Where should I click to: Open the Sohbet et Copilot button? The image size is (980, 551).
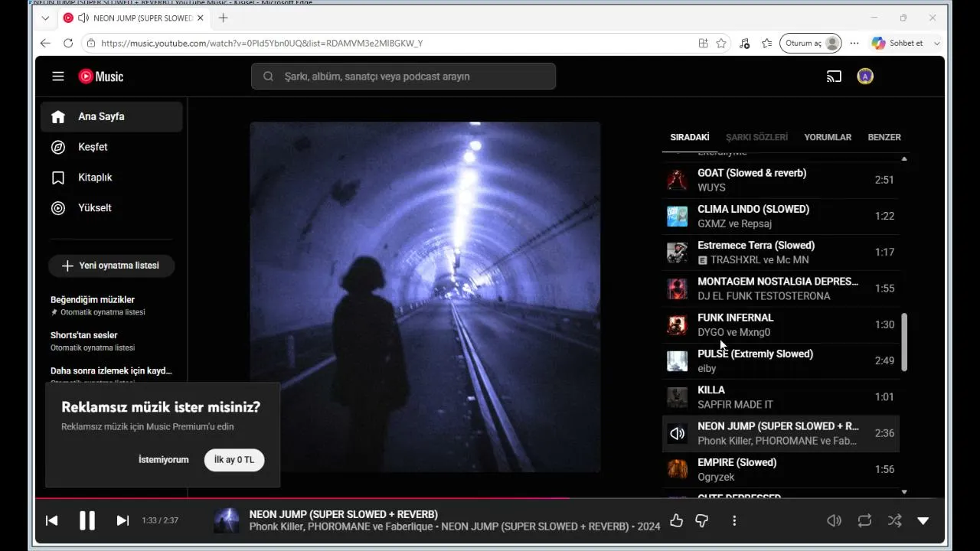(x=897, y=44)
